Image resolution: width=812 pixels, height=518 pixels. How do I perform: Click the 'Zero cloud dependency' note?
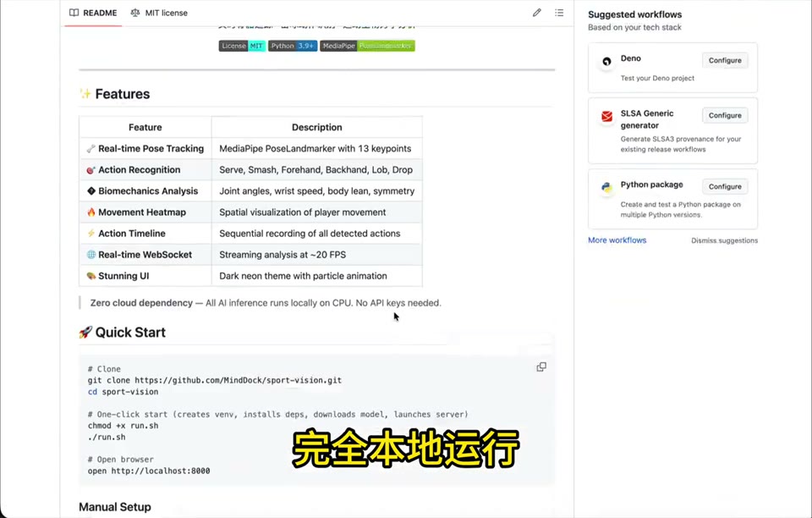pos(266,303)
